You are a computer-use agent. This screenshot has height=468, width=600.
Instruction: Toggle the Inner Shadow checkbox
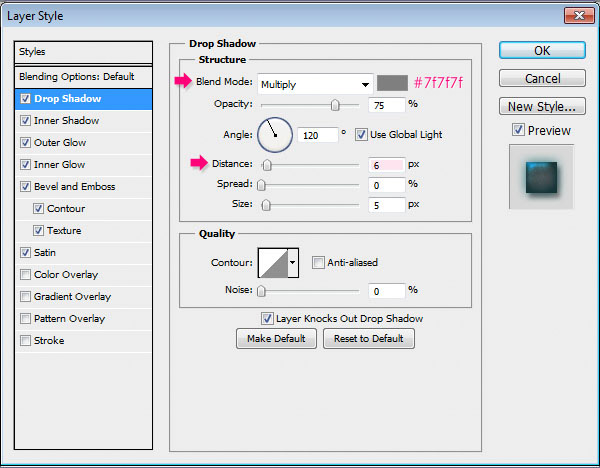click(x=25, y=121)
